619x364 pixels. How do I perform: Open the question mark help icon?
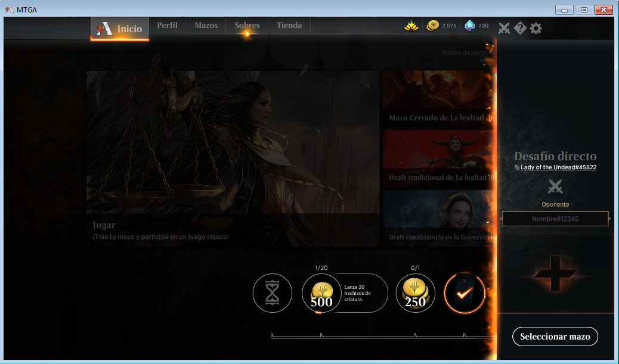(520, 28)
